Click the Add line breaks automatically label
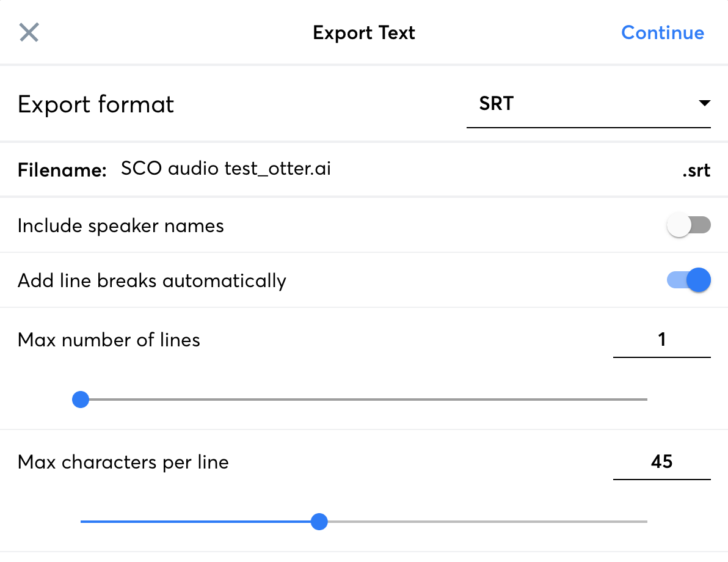The width and height of the screenshot is (728, 562). coord(152,281)
